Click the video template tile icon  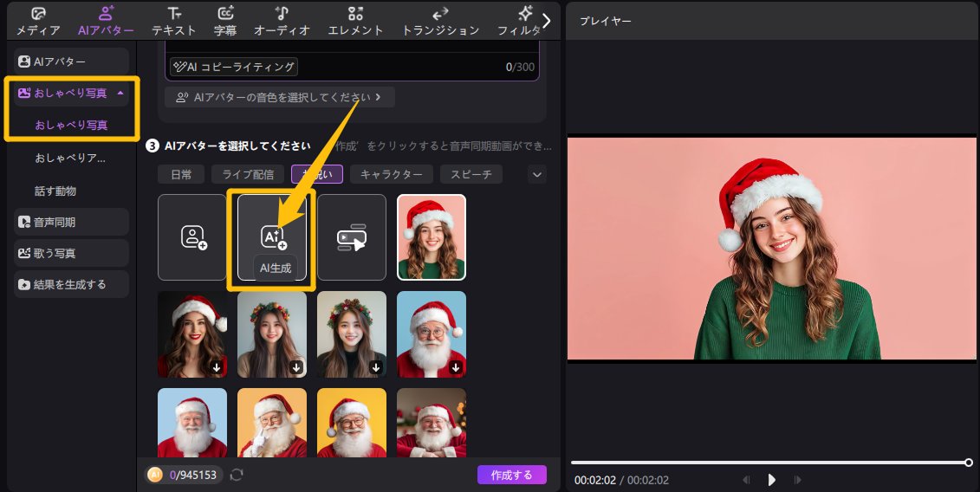(352, 237)
